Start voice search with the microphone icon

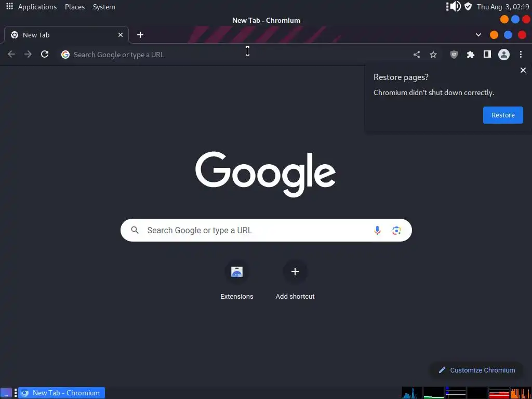(377, 230)
